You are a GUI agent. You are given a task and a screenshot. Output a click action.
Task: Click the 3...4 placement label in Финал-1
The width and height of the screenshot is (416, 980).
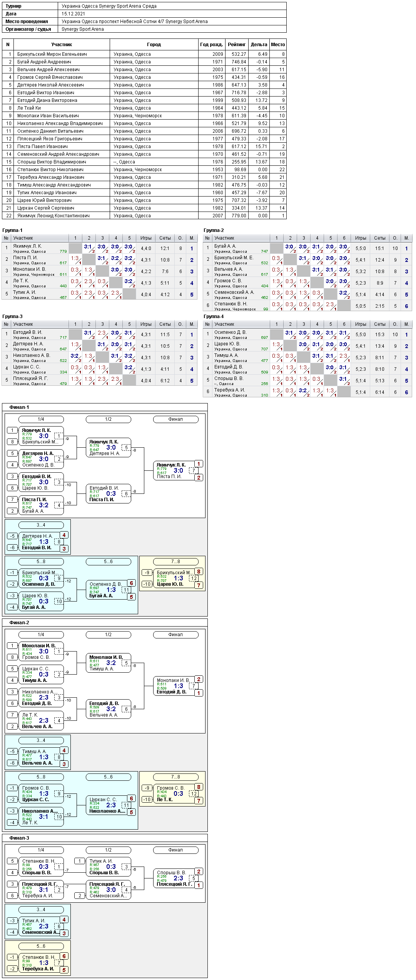41,525
